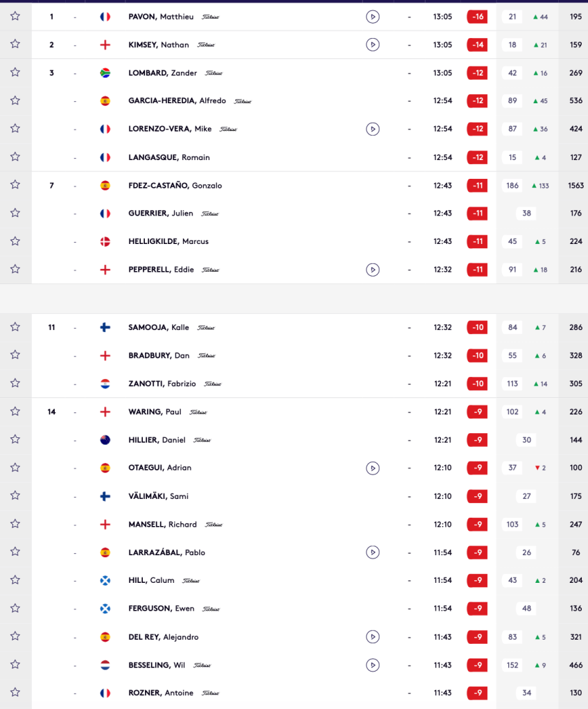Click the Denmark flag beside Marcus Helligkilde

pyautogui.click(x=105, y=241)
